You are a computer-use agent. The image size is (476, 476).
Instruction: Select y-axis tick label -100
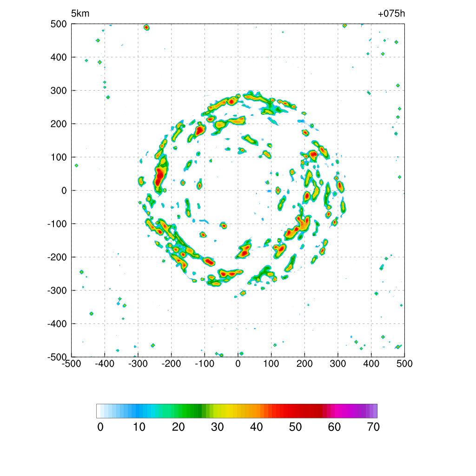click(x=57, y=224)
